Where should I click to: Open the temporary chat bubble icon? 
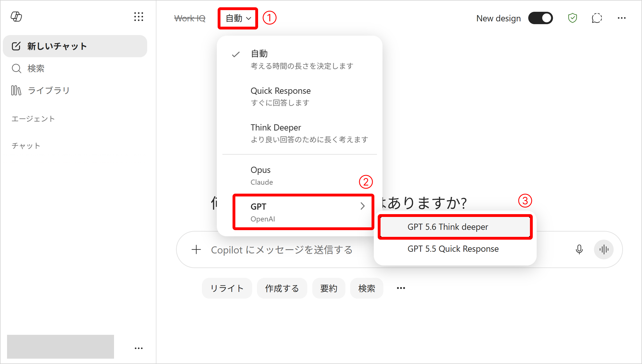(597, 18)
